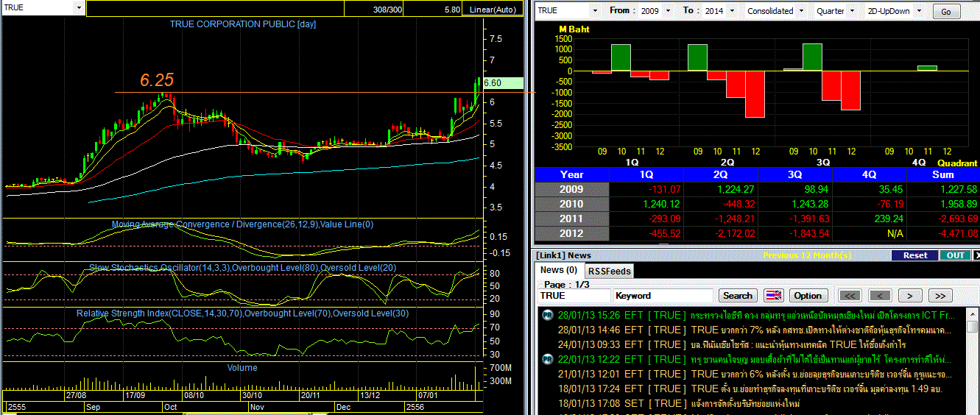Click the Volume pane title

(x=242, y=367)
